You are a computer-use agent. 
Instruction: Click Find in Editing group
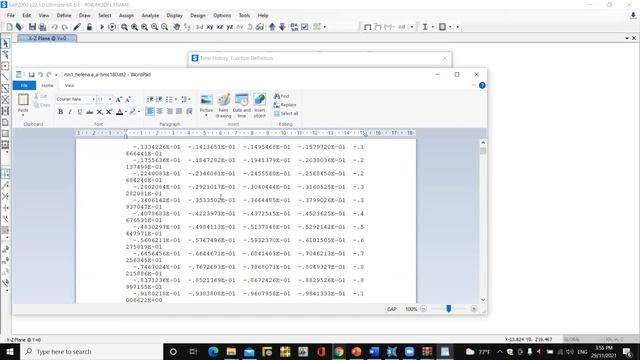[x=282, y=96]
